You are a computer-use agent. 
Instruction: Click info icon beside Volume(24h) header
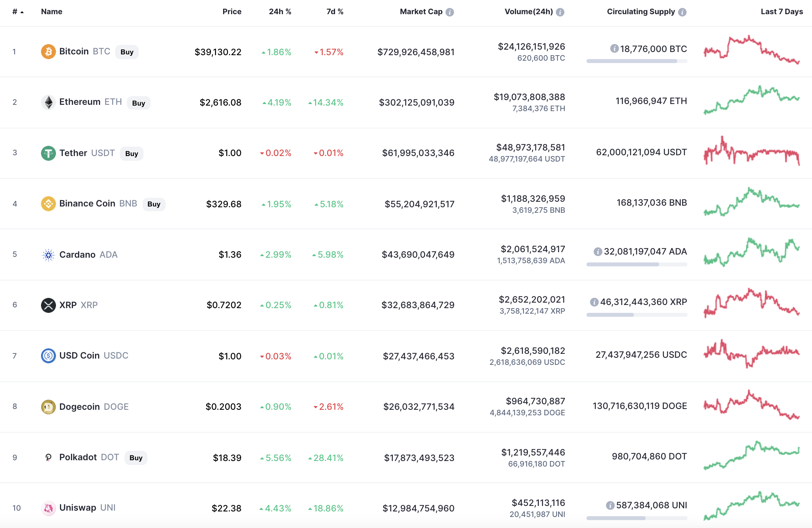click(x=560, y=12)
